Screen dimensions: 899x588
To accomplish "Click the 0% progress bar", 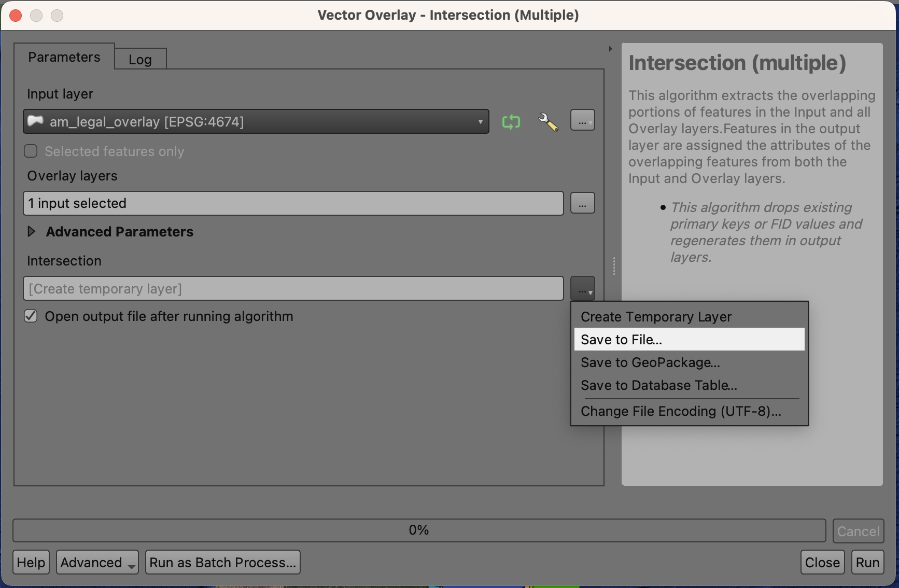I will [419, 530].
